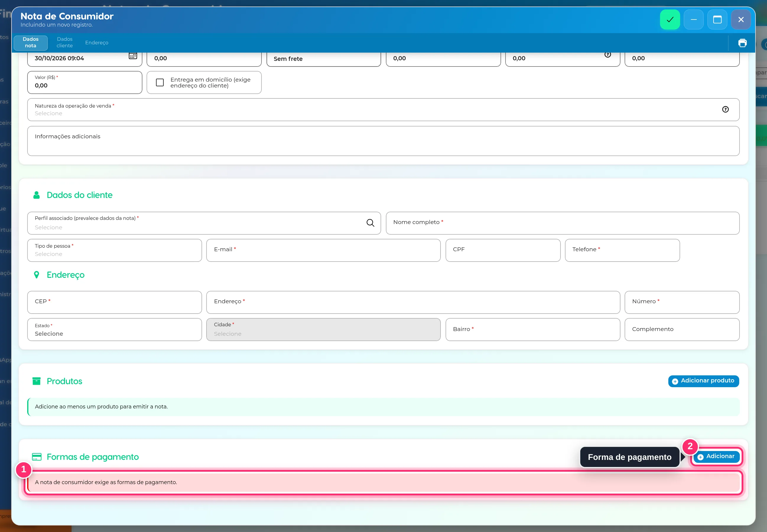Click the magnifier icon in Perfil associado
This screenshot has height=532, width=767.
[x=370, y=223]
